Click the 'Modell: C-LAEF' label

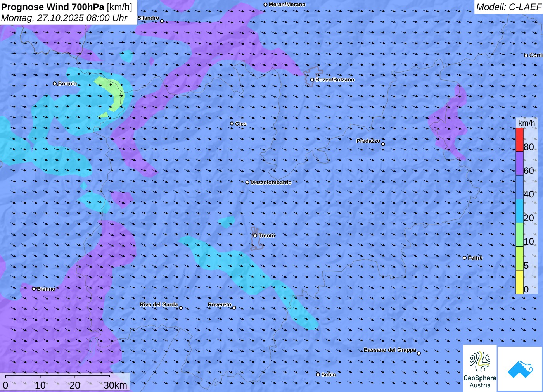(508, 7)
